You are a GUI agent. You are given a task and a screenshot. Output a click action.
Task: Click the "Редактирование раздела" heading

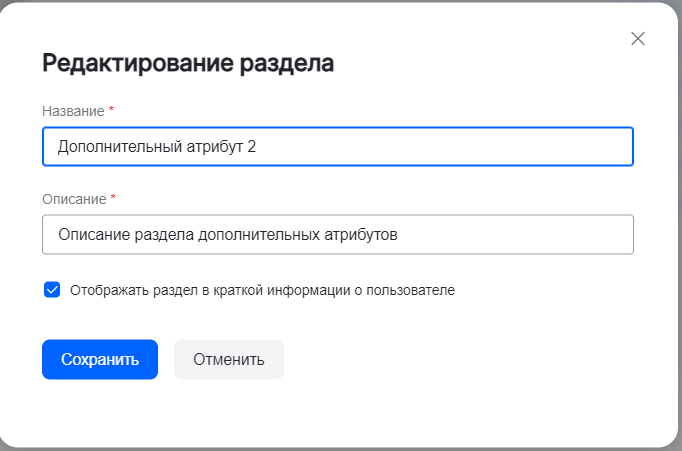pos(188,64)
